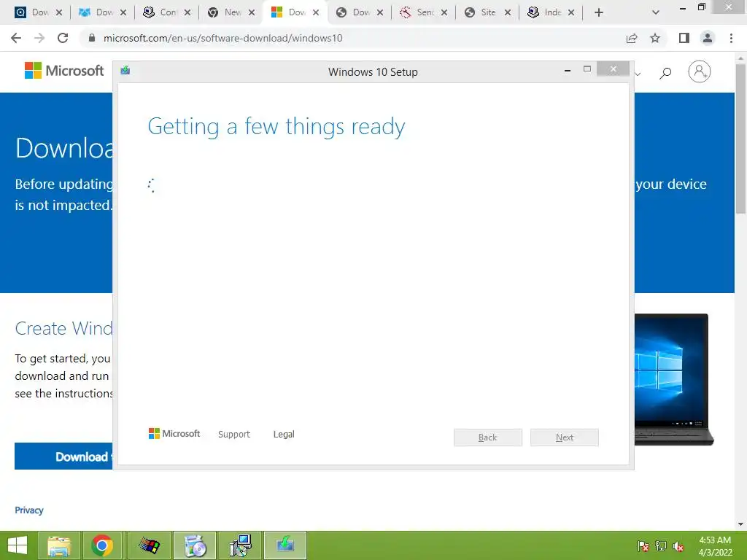
Task: Close the active Microsoft download tab
Action: (316, 12)
